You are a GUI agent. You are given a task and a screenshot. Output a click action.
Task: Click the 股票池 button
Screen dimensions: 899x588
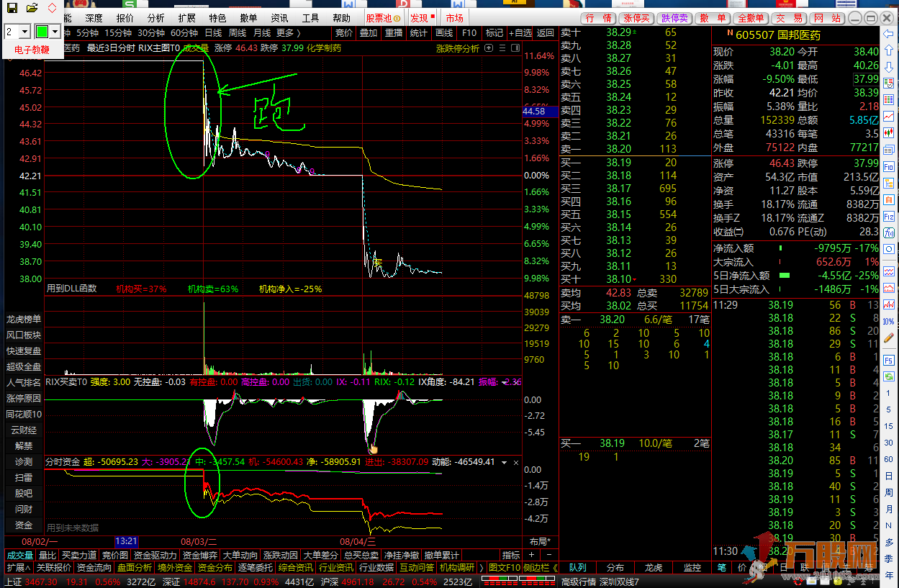pyautogui.click(x=383, y=18)
